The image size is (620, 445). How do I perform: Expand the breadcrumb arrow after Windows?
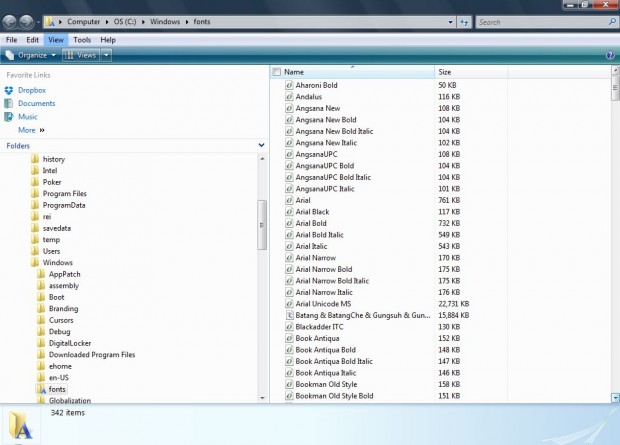click(x=187, y=22)
